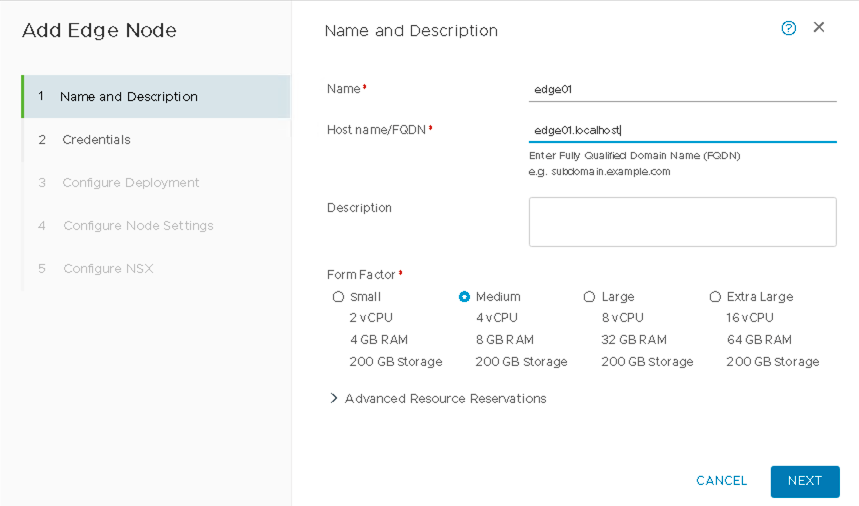Jump to Configure Node Settings step
The width and height of the screenshot is (859, 506).
pos(138,226)
